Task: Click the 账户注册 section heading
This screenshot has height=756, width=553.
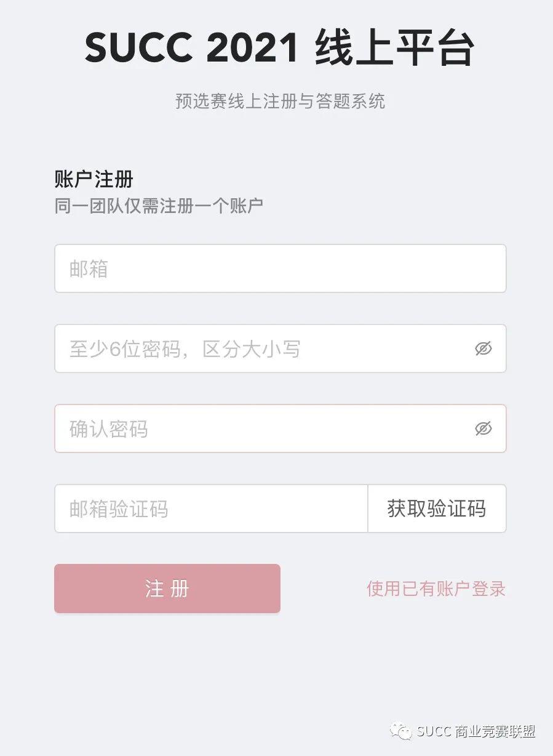Action: pyautogui.click(x=93, y=180)
